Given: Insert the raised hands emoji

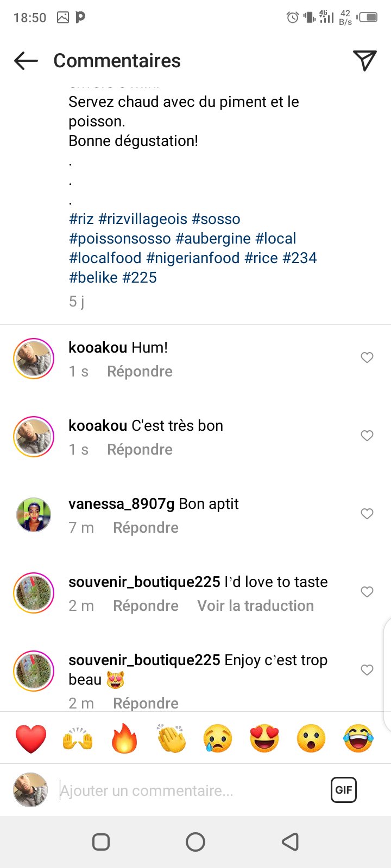Looking at the screenshot, I should point(78,738).
